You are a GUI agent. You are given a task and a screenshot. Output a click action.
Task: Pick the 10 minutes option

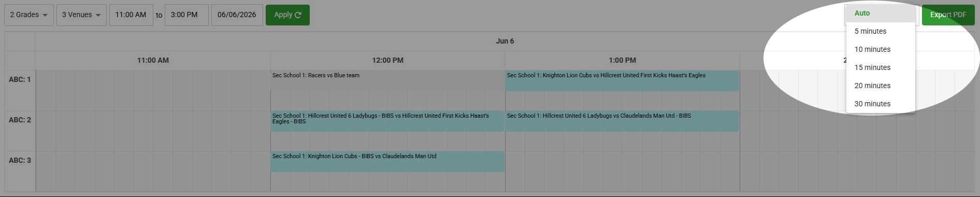pos(881,49)
